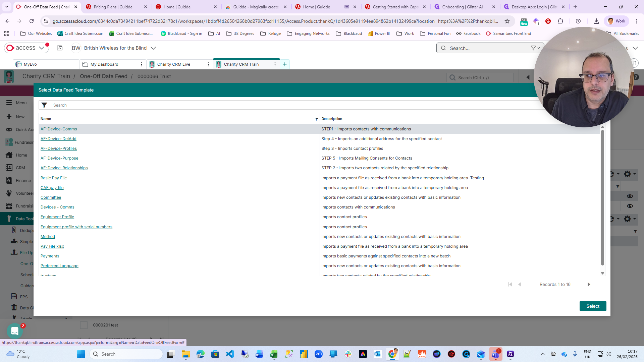Tick the checkbox beside 0000201 test

(x=84, y=325)
